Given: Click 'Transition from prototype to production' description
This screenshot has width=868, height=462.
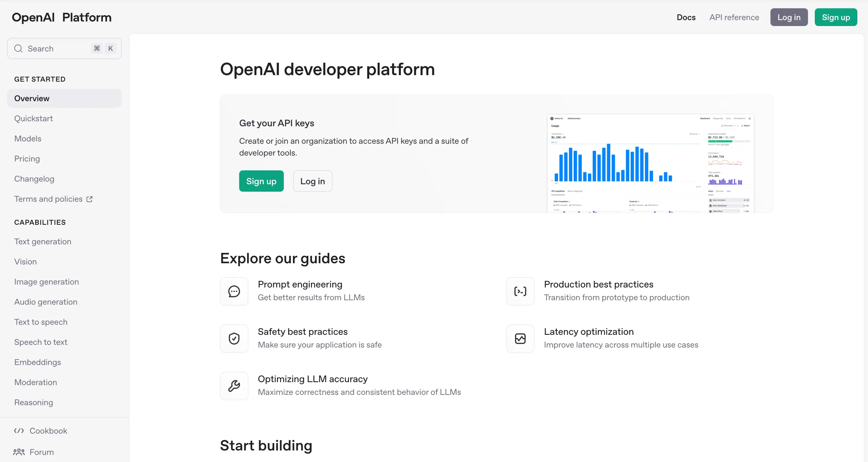Looking at the screenshot, I should point(616,298).
